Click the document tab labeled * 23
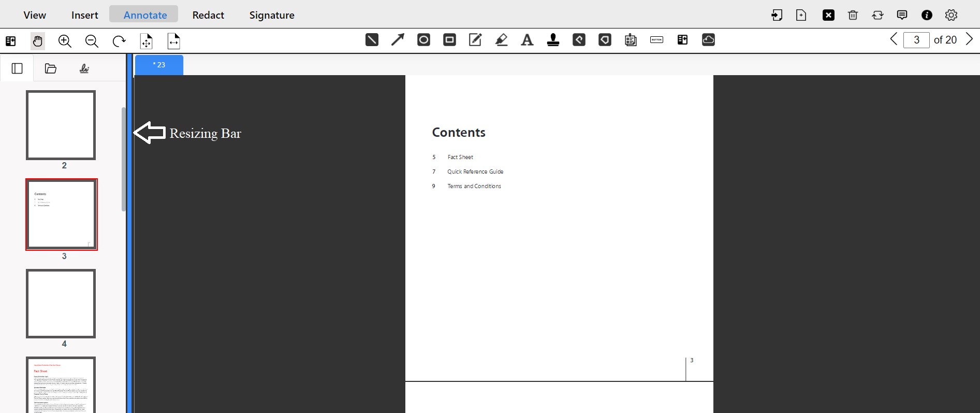 point(159,65)
